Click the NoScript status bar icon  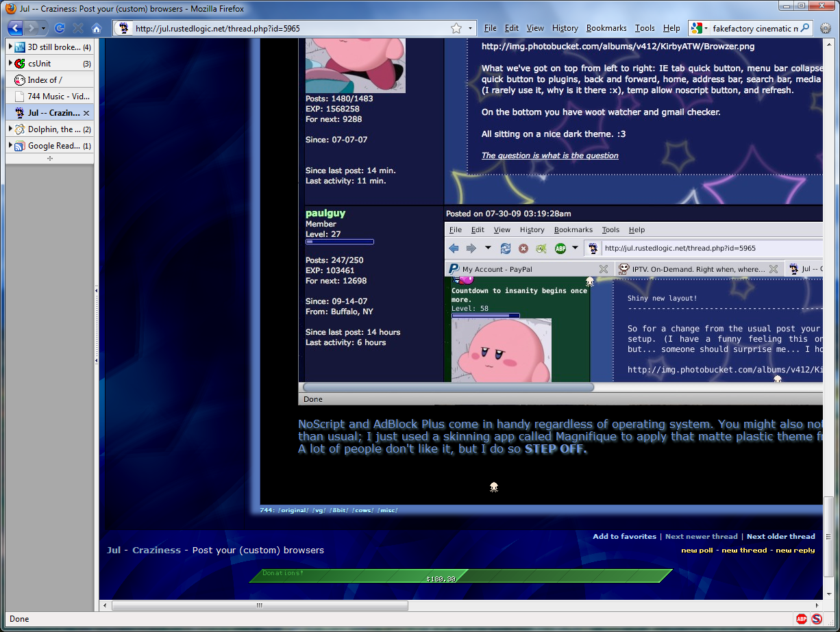coord(817,619)
